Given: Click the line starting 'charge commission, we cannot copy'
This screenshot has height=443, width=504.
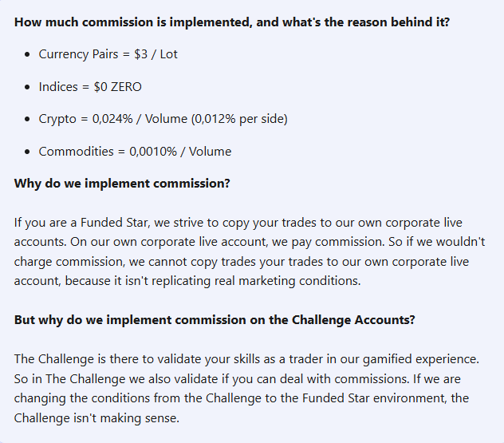Looking at the screenshot, I should coord(242,262).
